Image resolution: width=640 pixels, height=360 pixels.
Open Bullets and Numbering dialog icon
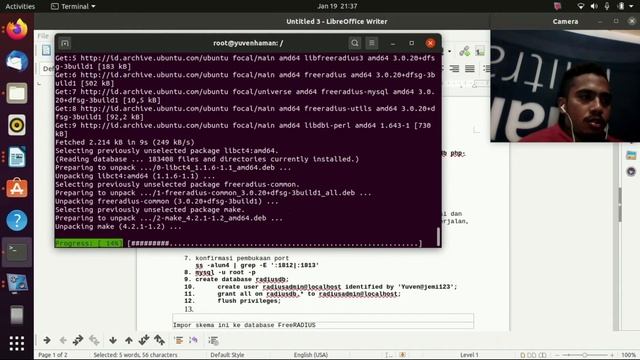coord(213,340)
